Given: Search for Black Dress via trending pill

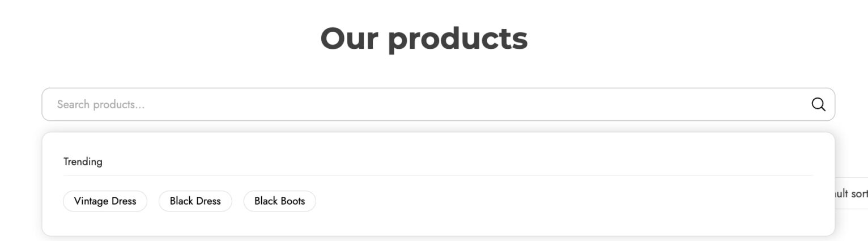Looking at the screenshot, I should 195,201.
